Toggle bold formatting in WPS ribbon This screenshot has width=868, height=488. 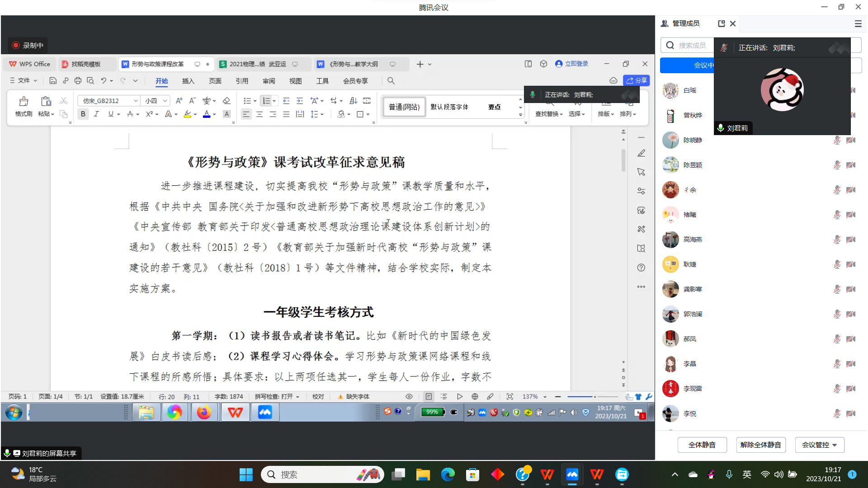[83, 114]
